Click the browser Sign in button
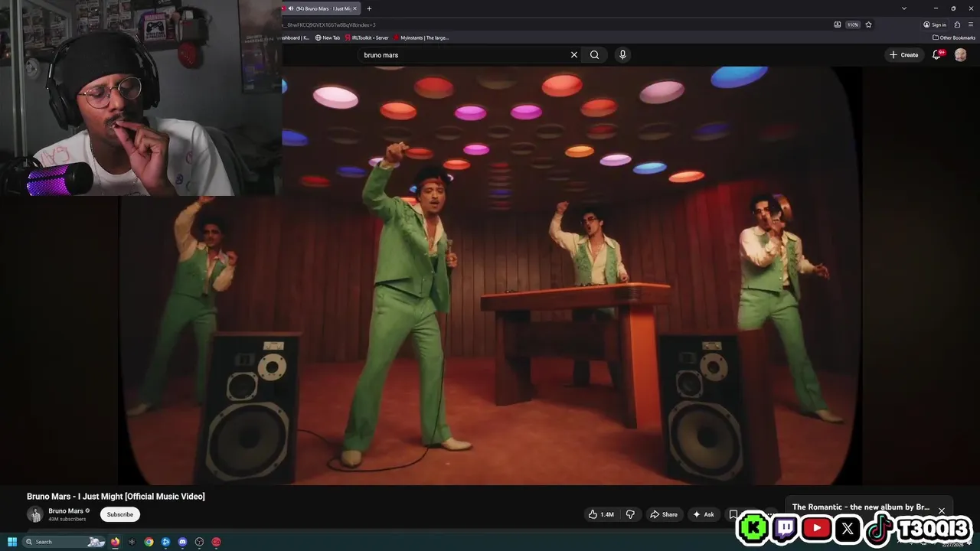This screenshot has width=980, height=551. click(x=935, y=24)
